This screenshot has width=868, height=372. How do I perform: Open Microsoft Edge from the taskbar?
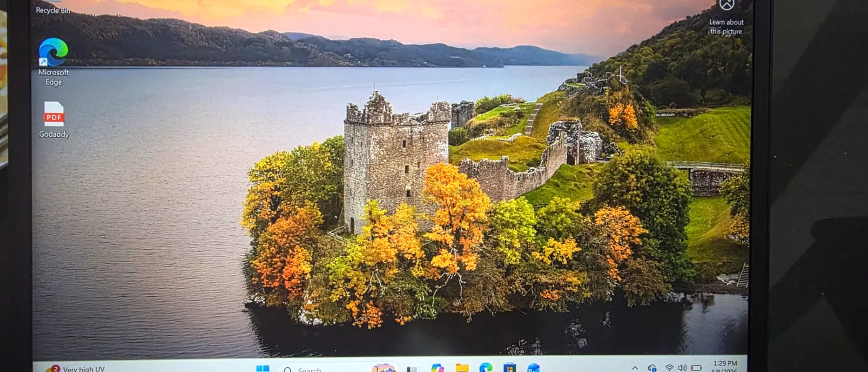coord(486,368)
